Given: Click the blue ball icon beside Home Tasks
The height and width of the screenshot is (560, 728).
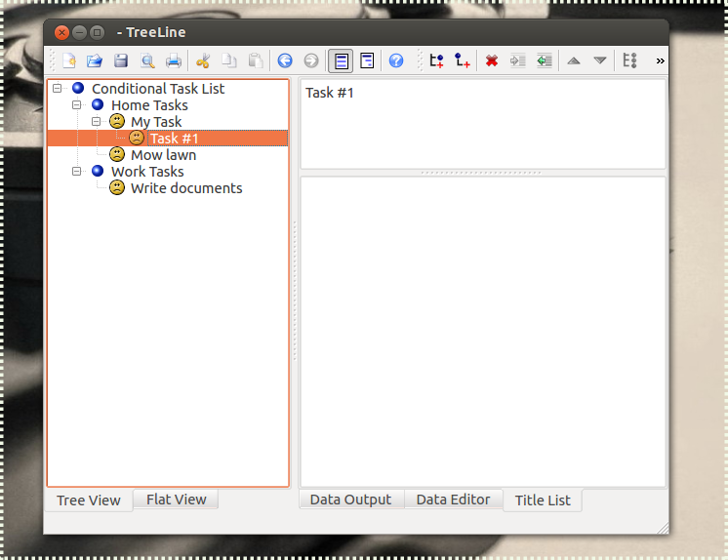Looking at the screenshot, I should tap(98, 104).
